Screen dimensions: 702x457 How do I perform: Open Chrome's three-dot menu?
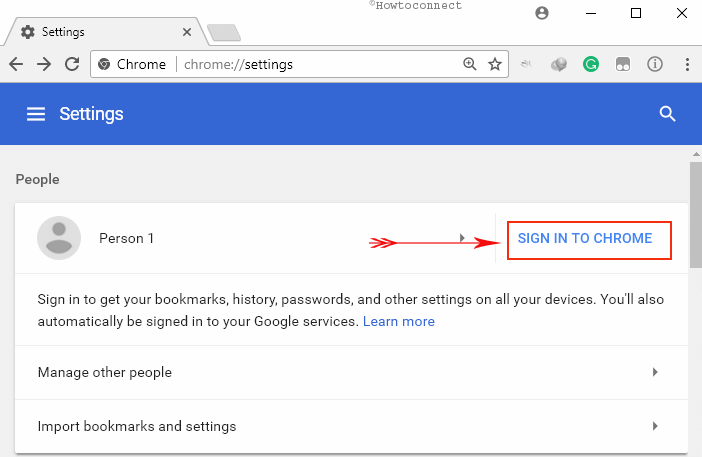(x=687, y=64)
